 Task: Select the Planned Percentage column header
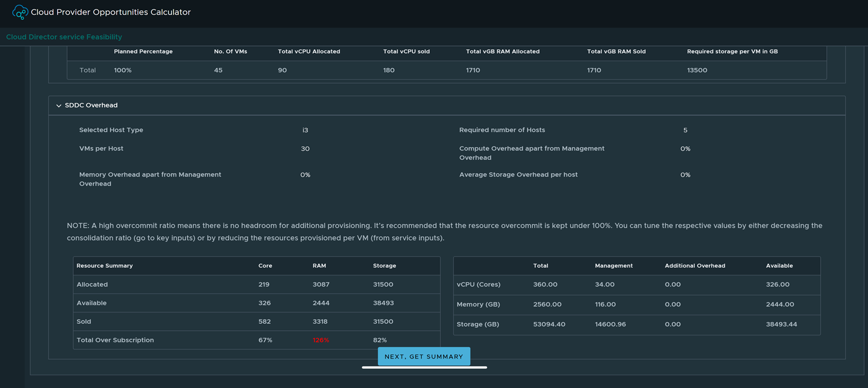click(x=143, y=51)
